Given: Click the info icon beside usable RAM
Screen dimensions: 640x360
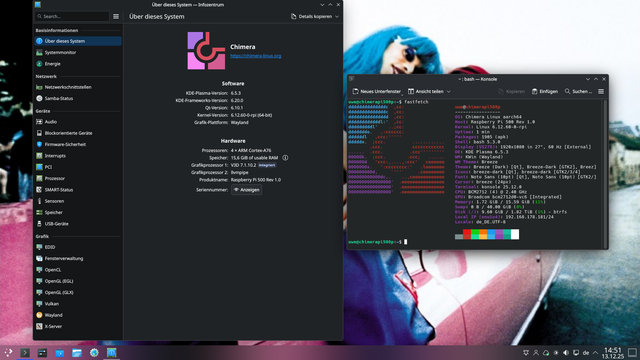Looking at the screenshot, I should (x=285, y=158).
